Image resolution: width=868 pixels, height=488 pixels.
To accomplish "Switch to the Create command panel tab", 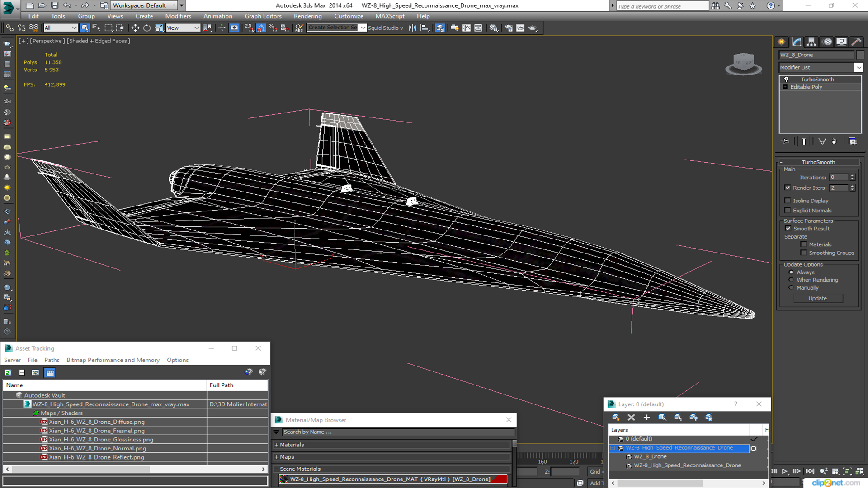I will click(782, 42).
